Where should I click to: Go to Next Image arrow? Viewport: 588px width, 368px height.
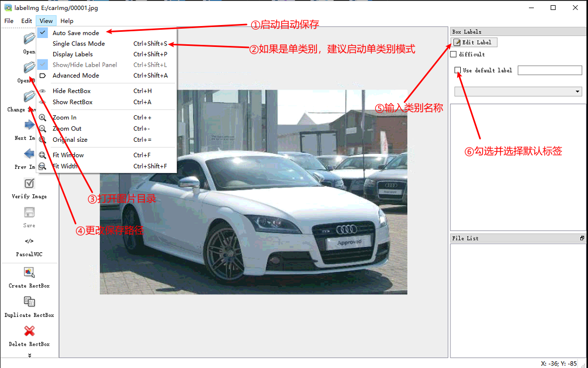click(29, 125)
